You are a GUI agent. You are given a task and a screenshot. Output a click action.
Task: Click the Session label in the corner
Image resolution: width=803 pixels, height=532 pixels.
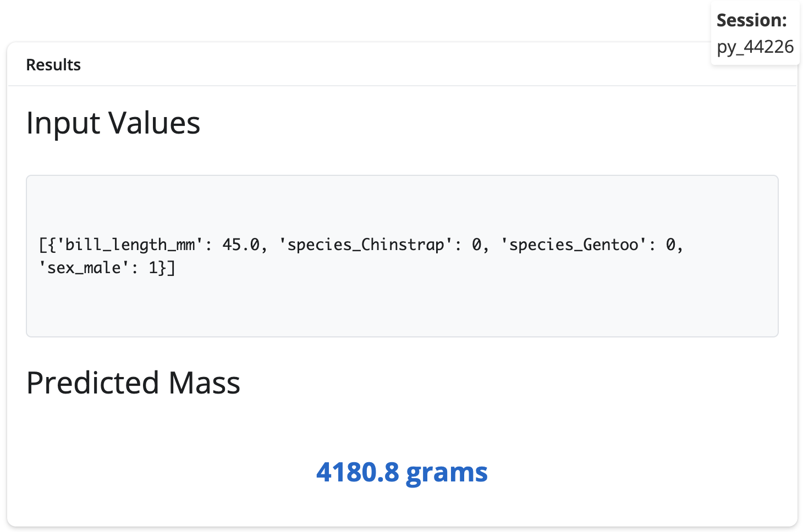pyautogui.click(x=751, y=20)
